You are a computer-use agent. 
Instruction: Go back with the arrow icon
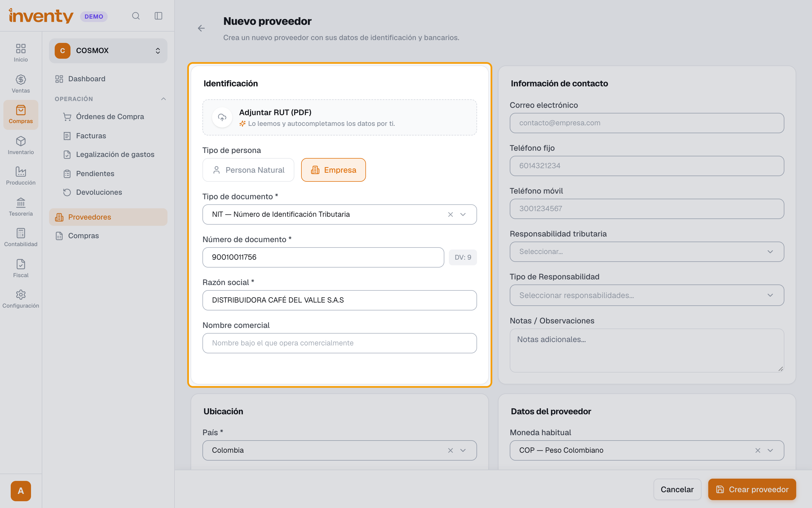click(x=201, y=28)
